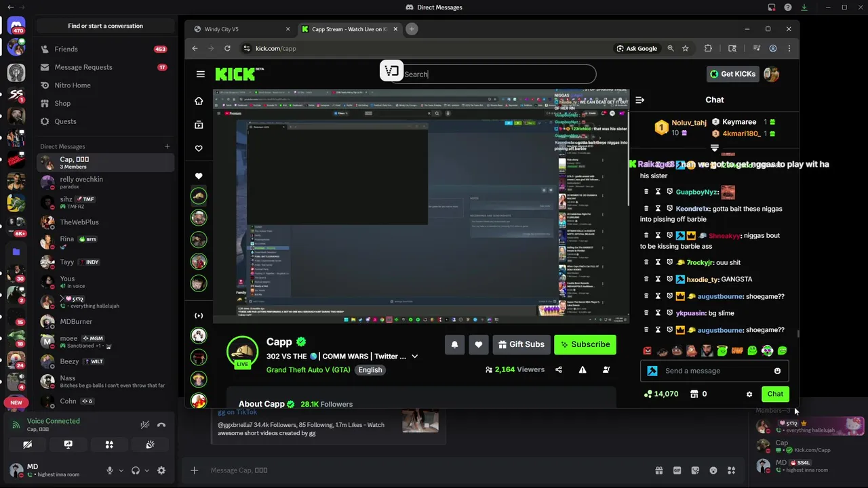Open the Kick browse icon in sidebar
This screenshot has height=488, width=868.
[199, 125]
